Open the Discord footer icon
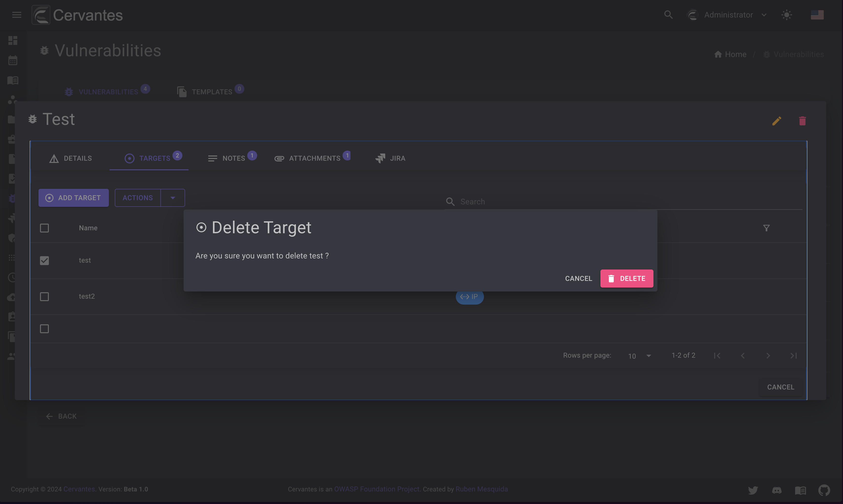Viewport: 843px width, 504px height. 776,490
